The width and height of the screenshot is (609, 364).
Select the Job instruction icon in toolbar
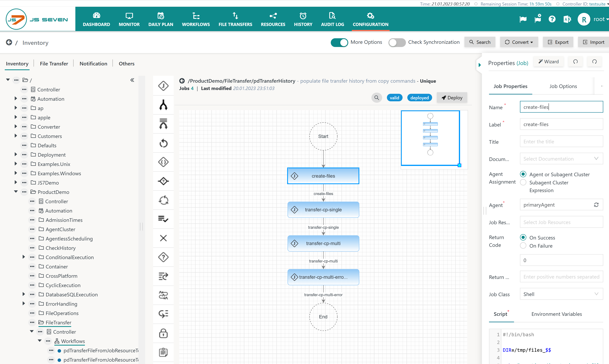(x=163, y=86)
